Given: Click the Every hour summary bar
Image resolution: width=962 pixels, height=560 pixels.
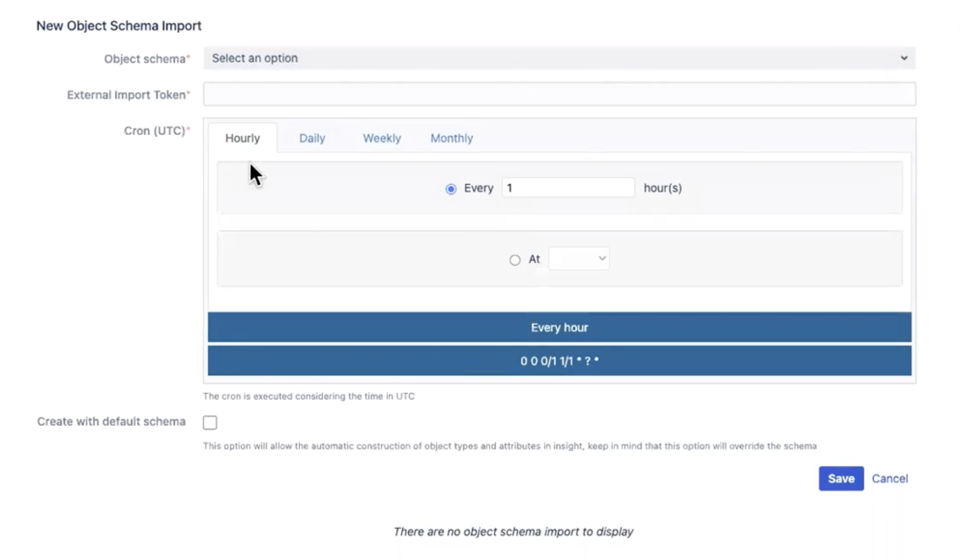Looking at the screenshot, I should coord(559,327).
